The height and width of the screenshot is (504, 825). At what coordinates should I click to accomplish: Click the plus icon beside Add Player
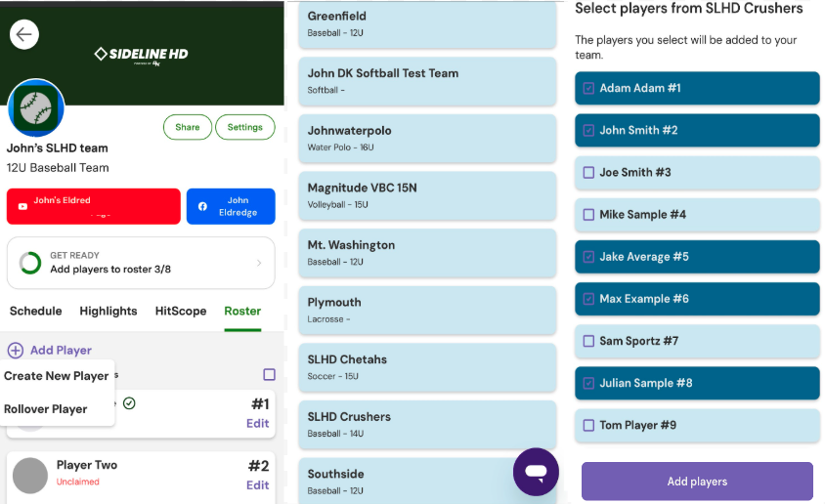(x=16, y=350)
